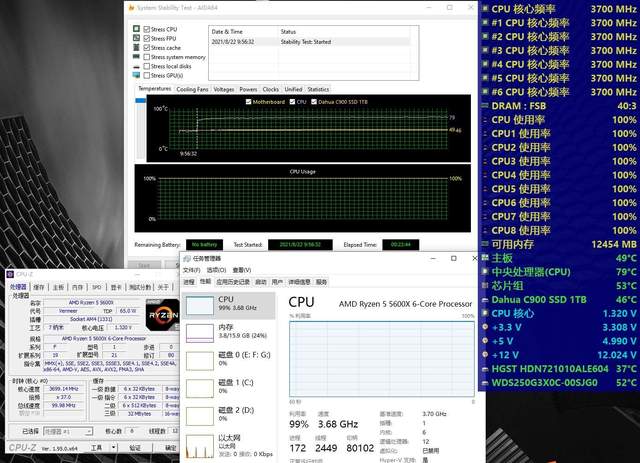Select 磁盘 1 (C:) in Task Manager
The width and height of the screenshot is (640, 463).
tap(229, 387)
